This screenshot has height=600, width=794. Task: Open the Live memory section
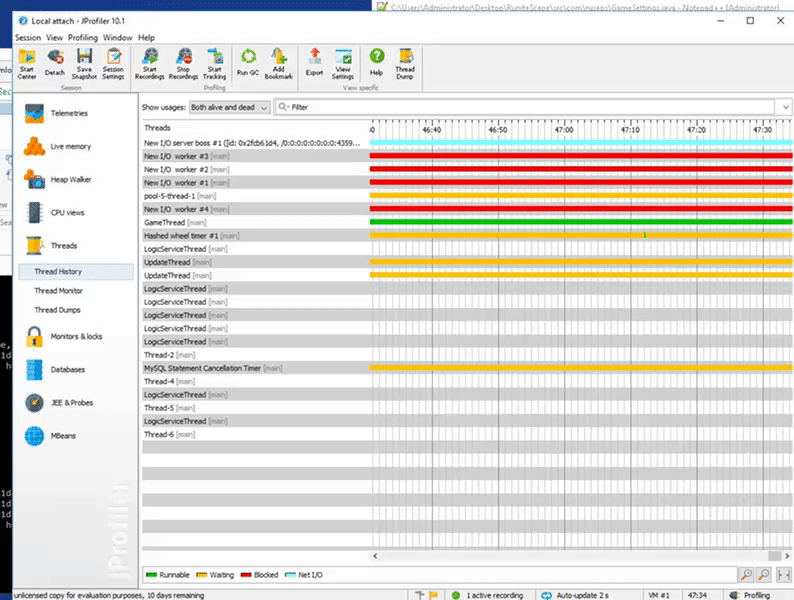click(57, 146)
